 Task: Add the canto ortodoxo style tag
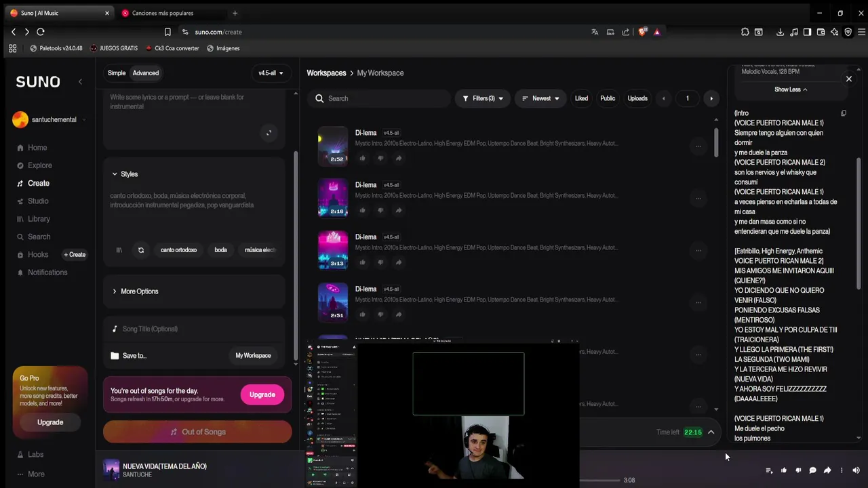tap(178, 250)
